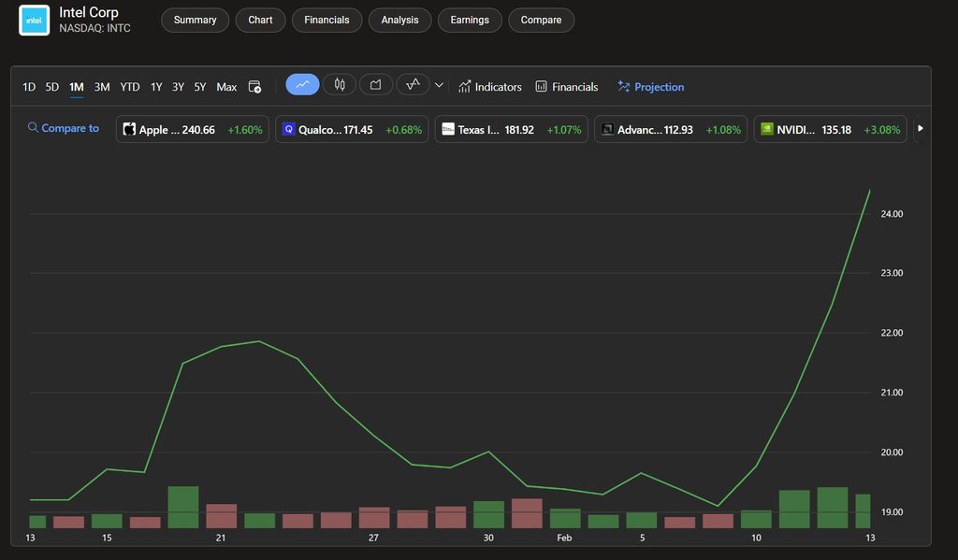Select the candlestick chart style icon
The height and width of the screenshot is (560, 958).
click(339, 84)
